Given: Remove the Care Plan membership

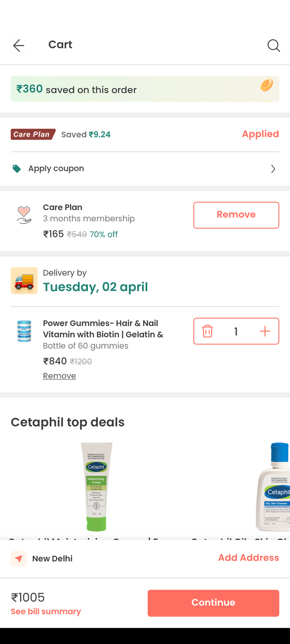Looking at the screenshot, I should point(236,215).
